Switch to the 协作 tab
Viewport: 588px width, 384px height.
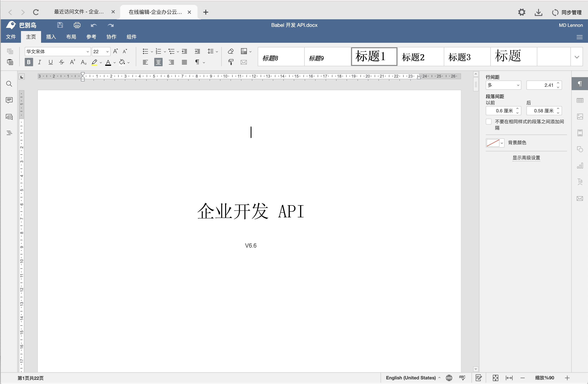tap(111, 37)
